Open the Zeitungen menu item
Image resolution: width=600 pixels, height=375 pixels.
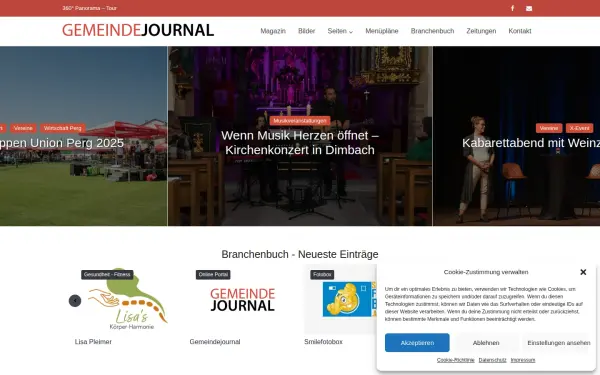pyautogui.click(x=481, y=31)
